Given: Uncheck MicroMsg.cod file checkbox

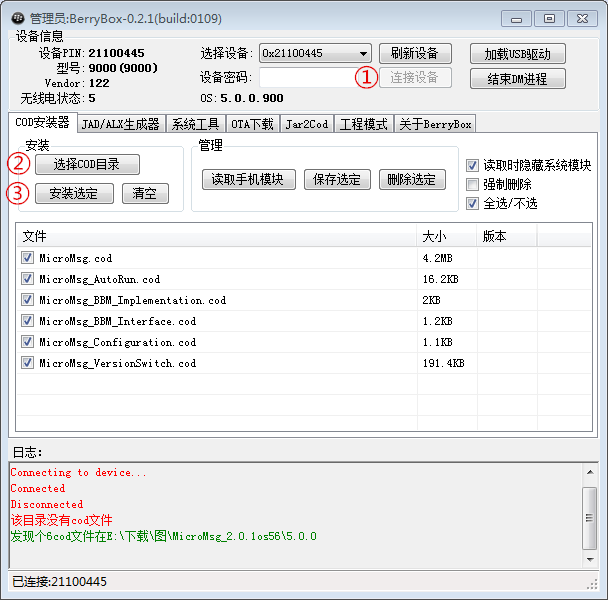Looking at the screenshot, I should point(27,258).
